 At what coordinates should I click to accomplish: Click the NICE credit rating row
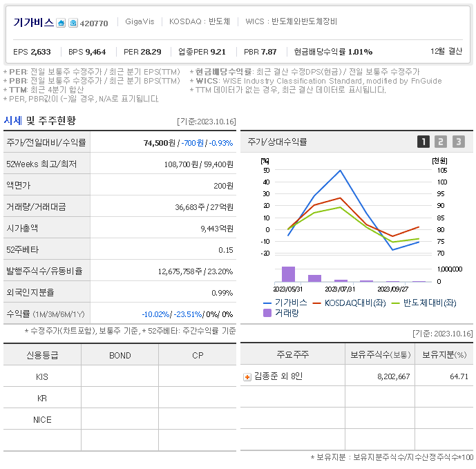click(120, 419)
